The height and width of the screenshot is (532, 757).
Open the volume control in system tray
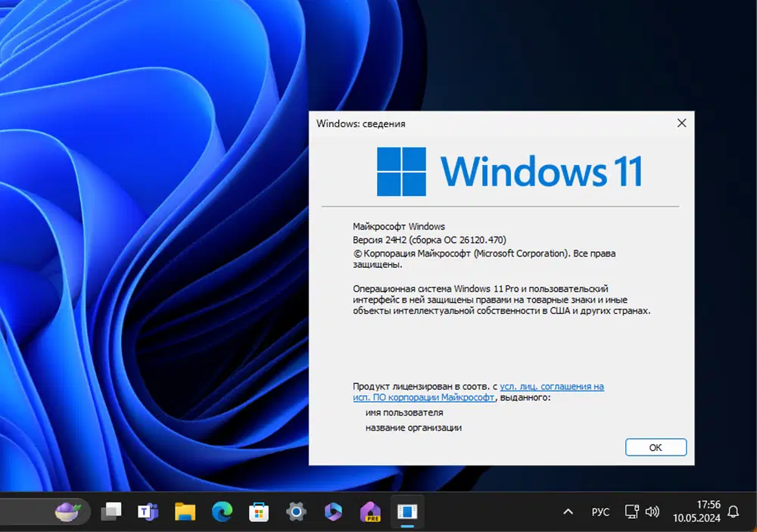[x=652, y=512]
